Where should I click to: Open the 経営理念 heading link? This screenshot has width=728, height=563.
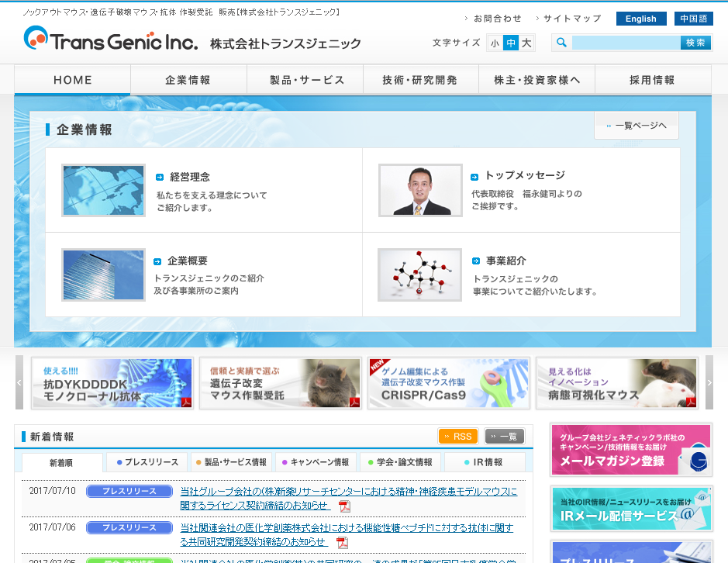[x=190, y=177]
